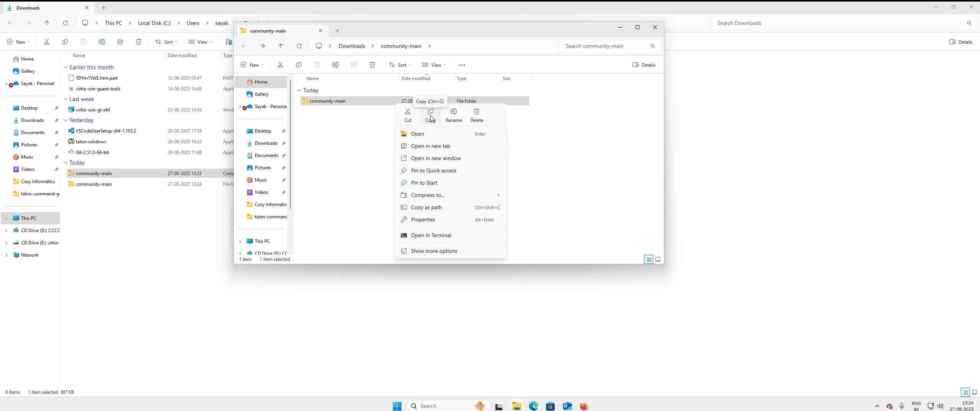This screenshot has width=980, height=411.
Task: Switch to large icons view in community-main window
Action: 658,259
